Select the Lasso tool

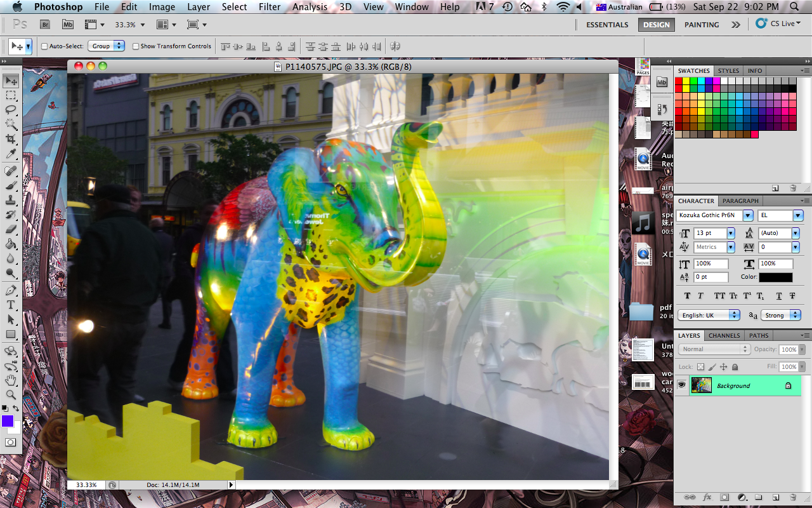click(11, 109)
